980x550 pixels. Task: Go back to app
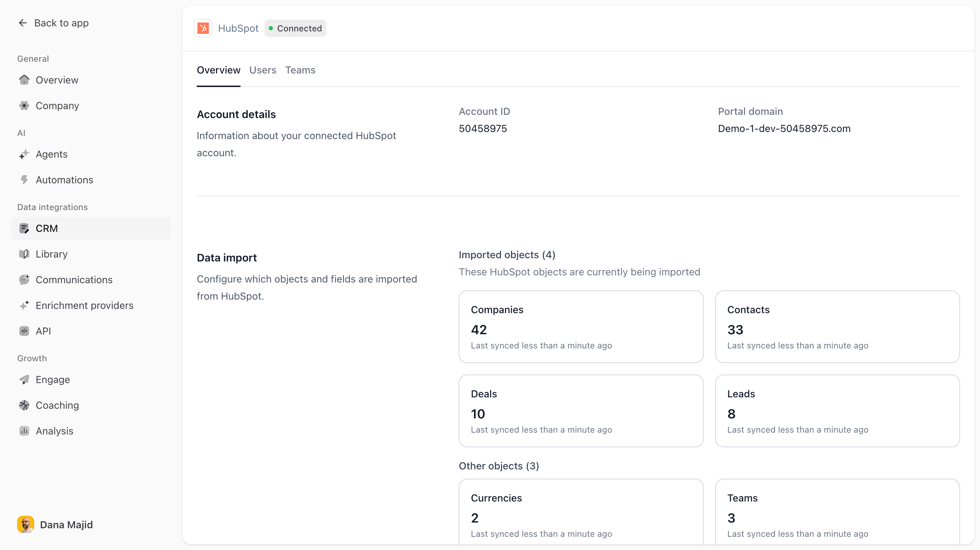53,23
